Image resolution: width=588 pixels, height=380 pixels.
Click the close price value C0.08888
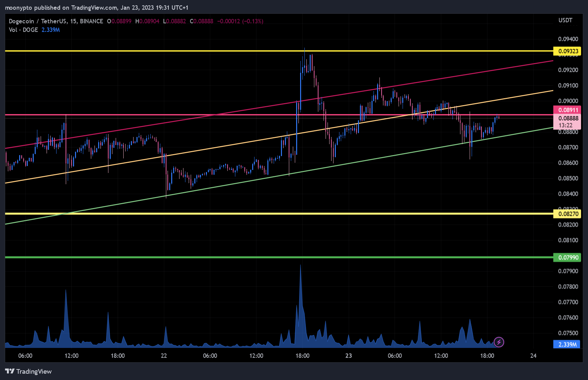click(x=201, y=21)
